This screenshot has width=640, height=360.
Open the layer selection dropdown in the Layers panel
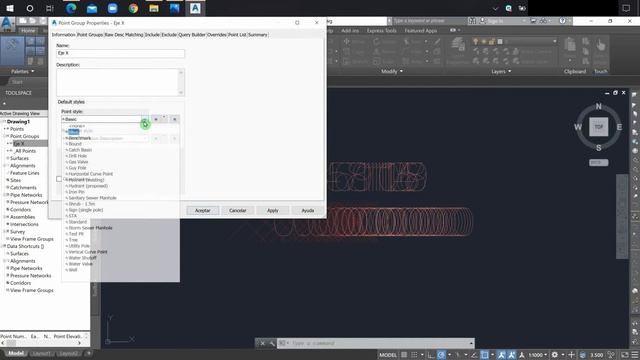coord(554,41)
